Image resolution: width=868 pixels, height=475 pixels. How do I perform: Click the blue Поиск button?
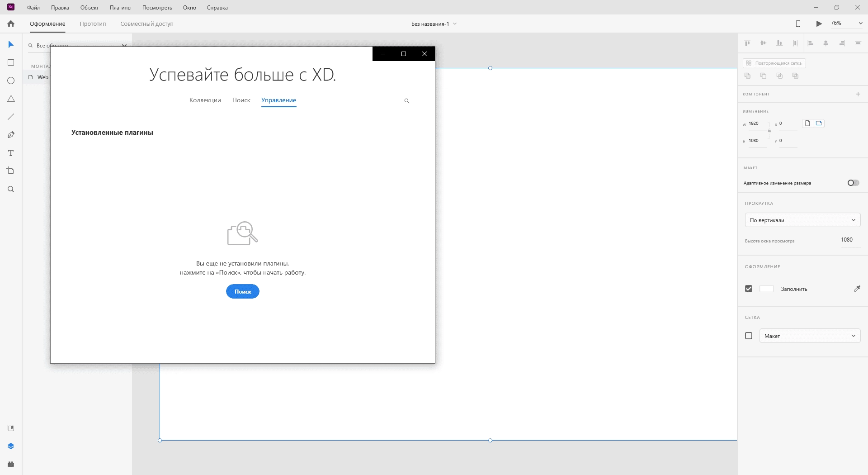pyautogui.click(x=243, y=291)
